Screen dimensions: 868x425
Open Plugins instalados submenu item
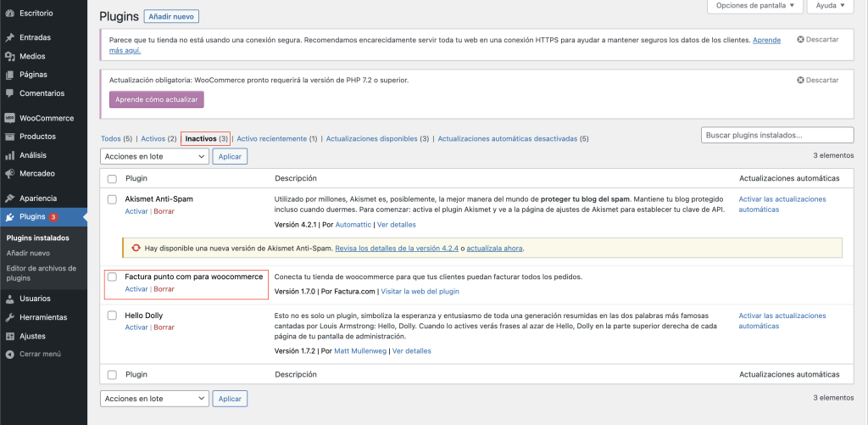pos(37,238)
